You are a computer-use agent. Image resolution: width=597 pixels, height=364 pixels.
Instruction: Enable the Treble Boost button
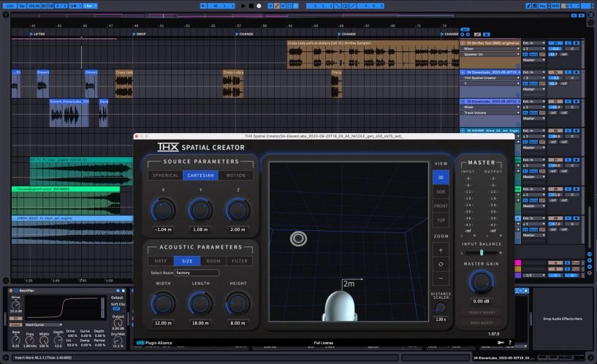[481, 312]
